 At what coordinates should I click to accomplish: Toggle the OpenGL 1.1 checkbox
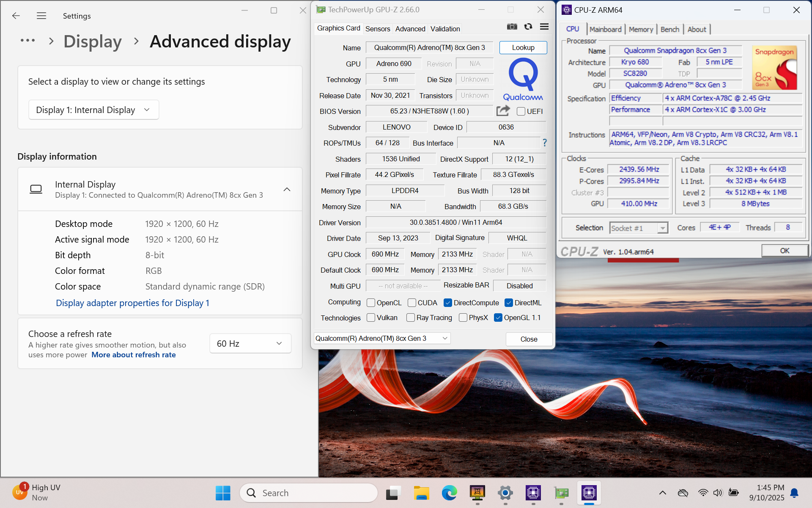498,317
